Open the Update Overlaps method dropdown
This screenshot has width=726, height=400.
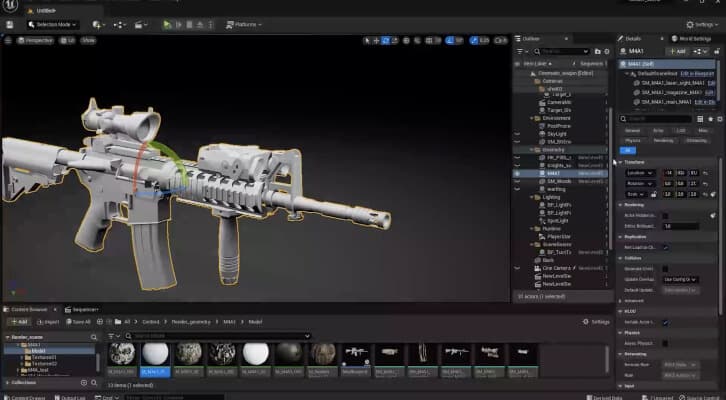point(680,280)
